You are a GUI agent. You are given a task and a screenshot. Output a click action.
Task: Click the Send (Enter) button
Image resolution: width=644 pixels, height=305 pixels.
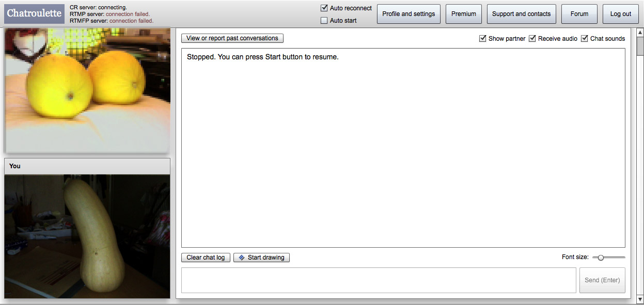[x=602, y=280]
